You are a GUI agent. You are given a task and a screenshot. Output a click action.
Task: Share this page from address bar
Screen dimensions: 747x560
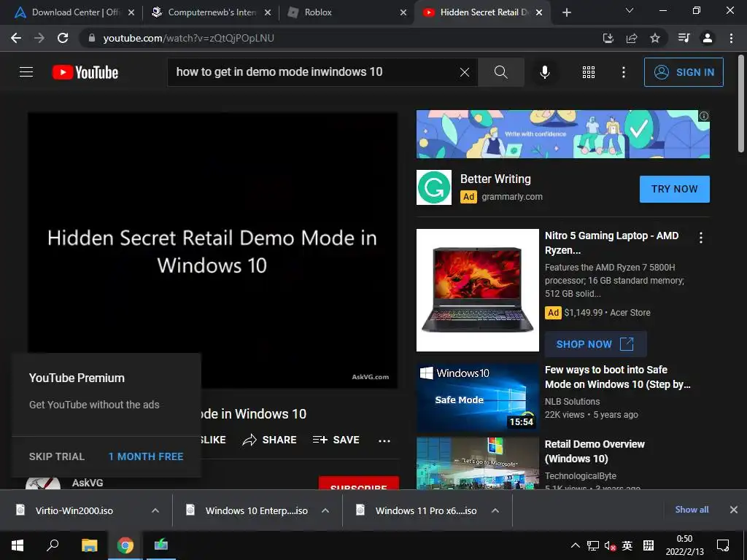(632, 38)
